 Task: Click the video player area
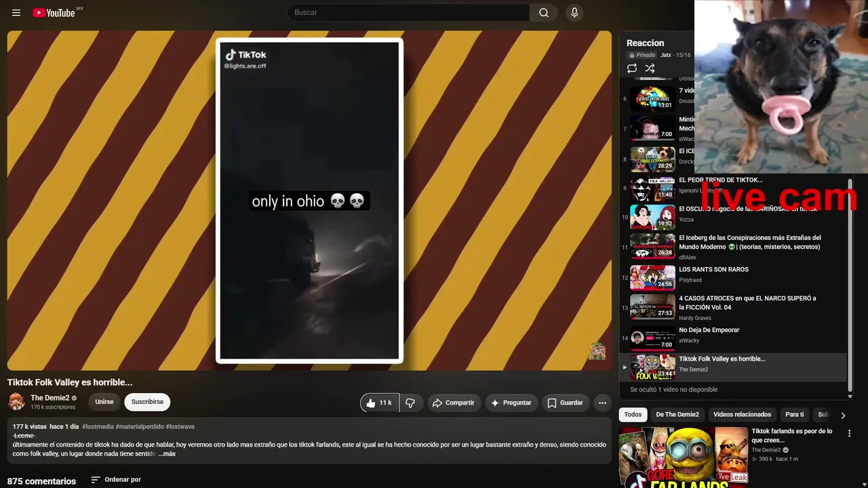[x=309, y=201]
